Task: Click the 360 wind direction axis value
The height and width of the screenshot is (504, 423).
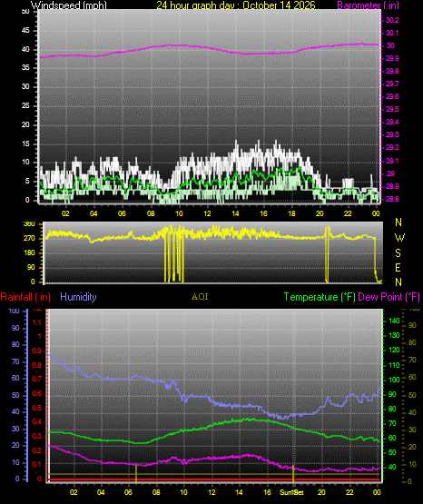Action: point(29,224)
